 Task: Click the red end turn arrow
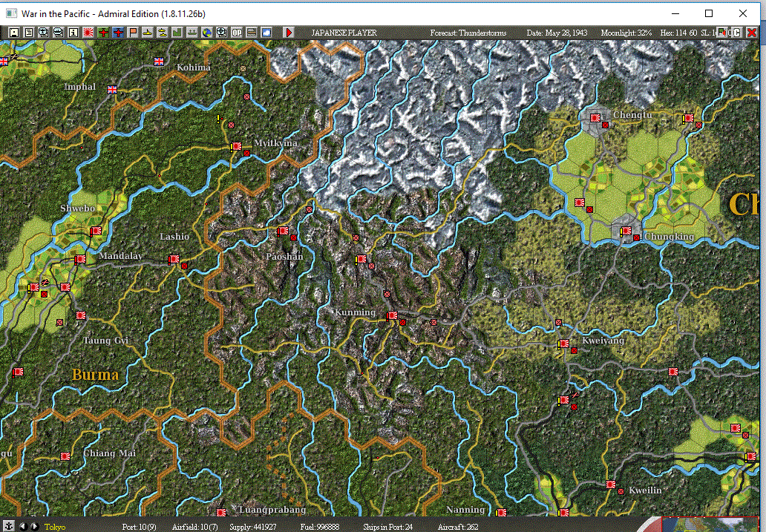289,33
